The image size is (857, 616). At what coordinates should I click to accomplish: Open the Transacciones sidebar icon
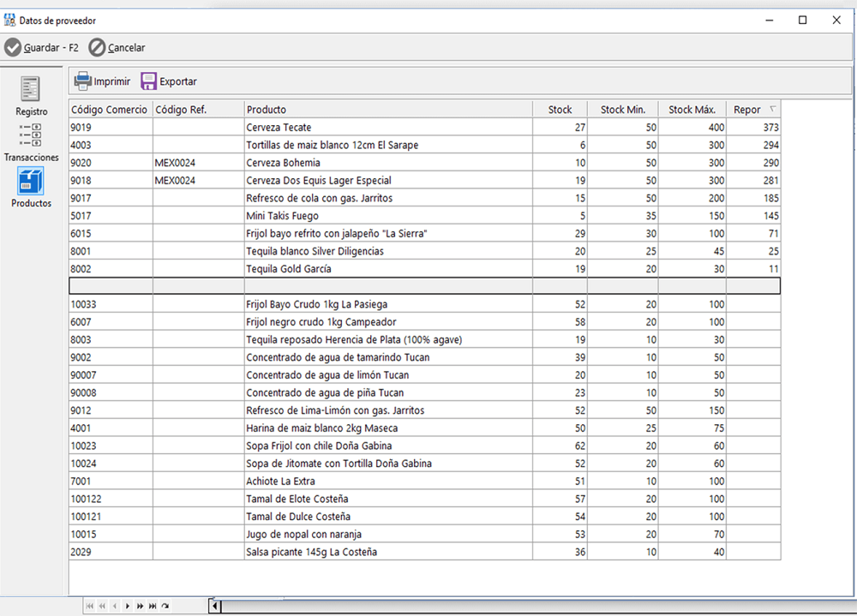click(x=31, y=135)
